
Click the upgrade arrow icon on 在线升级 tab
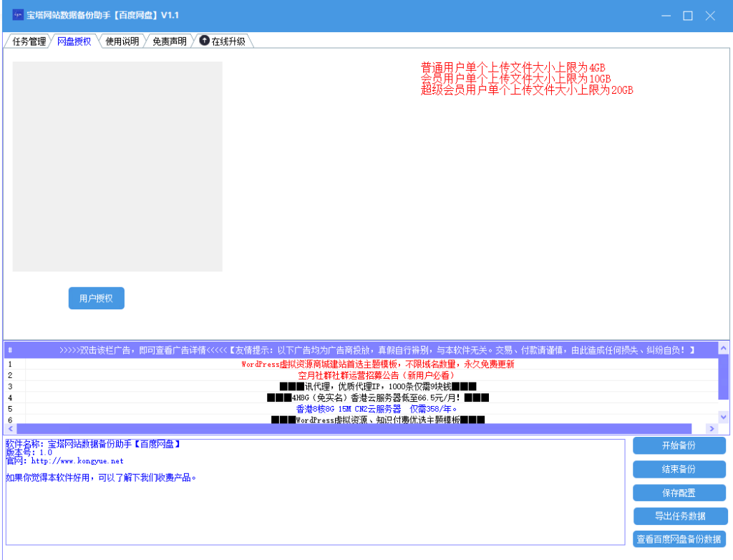[x=204, y=40]
